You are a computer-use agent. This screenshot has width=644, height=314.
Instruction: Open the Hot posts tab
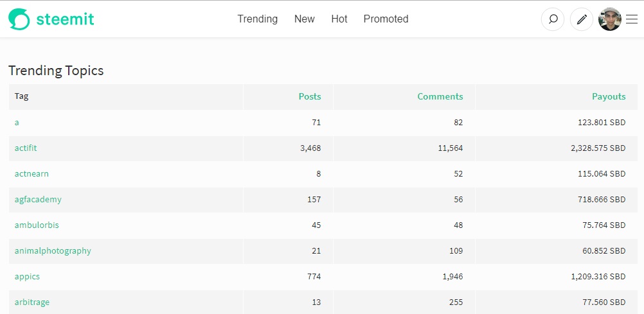pos(339,19)
